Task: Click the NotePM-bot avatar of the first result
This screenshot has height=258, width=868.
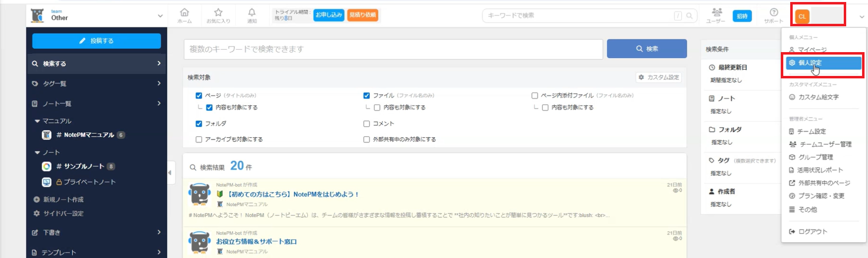Action: coord(200,194)
